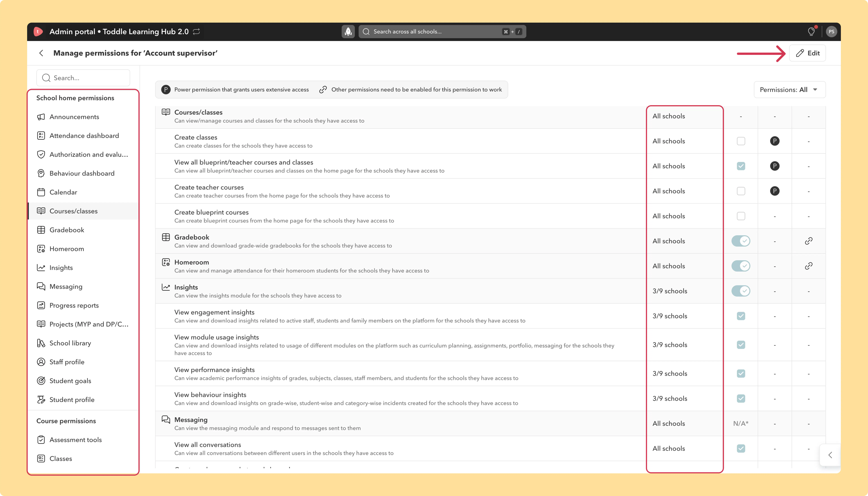Uncheck View all conversations checkbox
868x496 pixels.
pyautogui.click(x=741, y=449)
